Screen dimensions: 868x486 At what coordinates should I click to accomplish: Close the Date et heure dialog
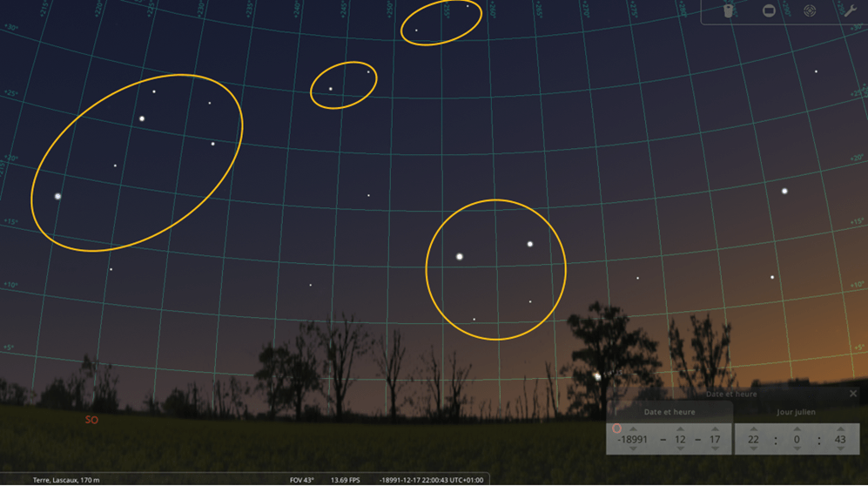tap(852, 394)
